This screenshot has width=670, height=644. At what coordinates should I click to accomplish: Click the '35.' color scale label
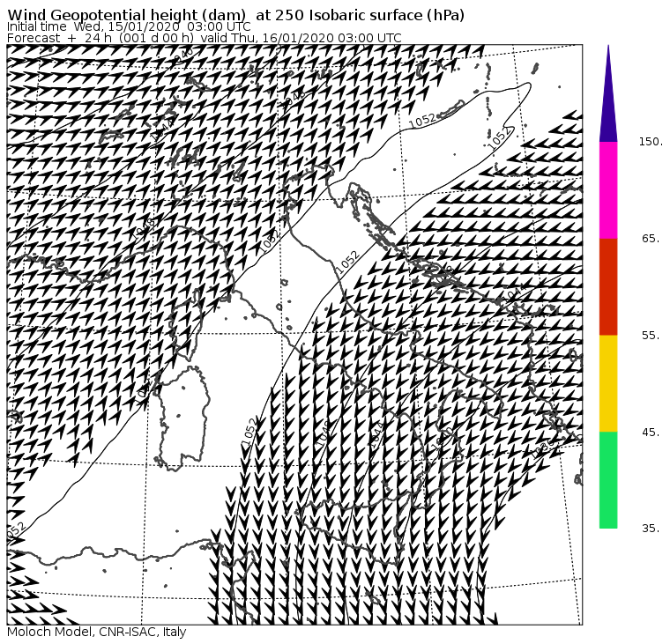pos(651,529)
